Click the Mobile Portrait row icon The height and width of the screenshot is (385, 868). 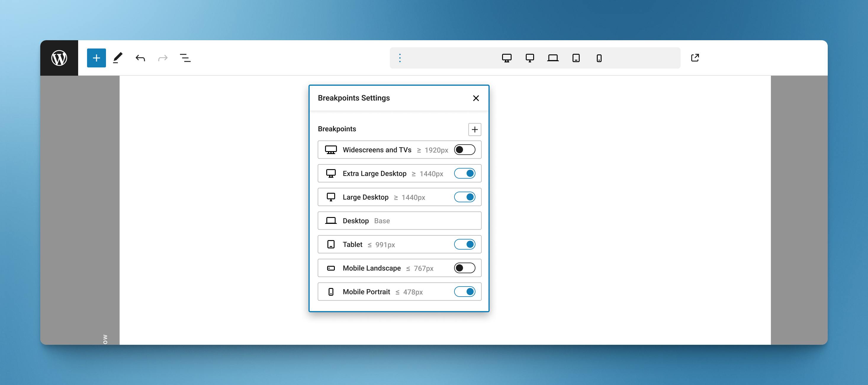click(x=331, y=292)
